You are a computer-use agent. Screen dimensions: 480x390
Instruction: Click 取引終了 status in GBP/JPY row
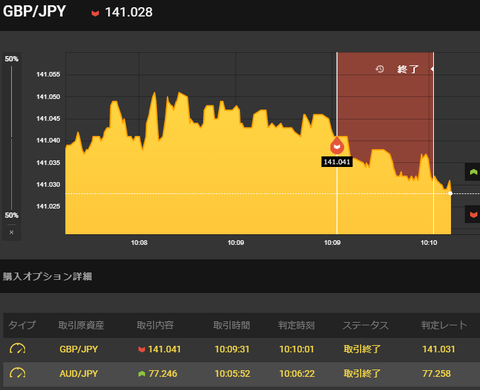362,349
